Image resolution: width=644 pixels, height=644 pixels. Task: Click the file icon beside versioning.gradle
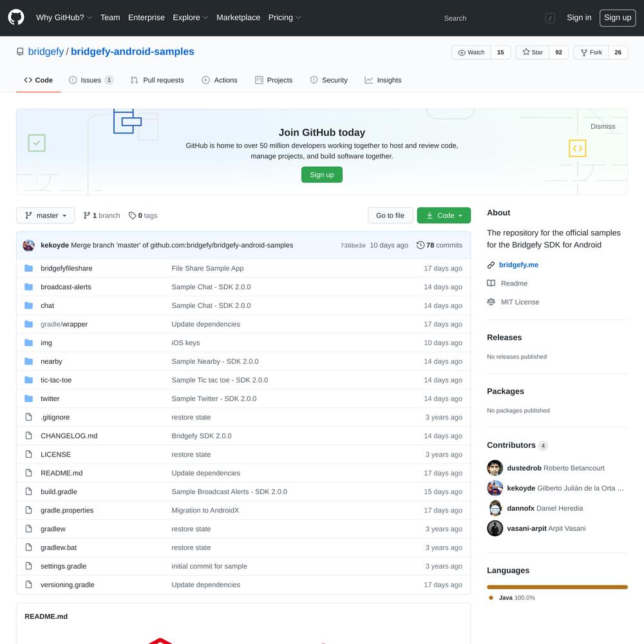(x=28, y=585)
